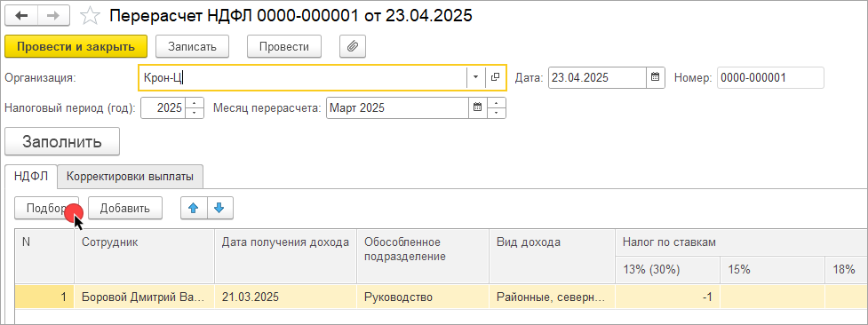Select employee cell Боровой Дмитрий
This screenshot has height=325, width=868.
pyautogui.click(x=144, y=297)
